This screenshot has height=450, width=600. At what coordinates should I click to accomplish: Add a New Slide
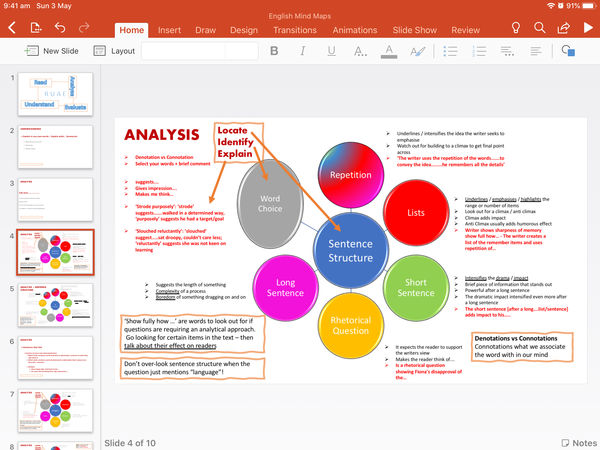tap(51, 51)
